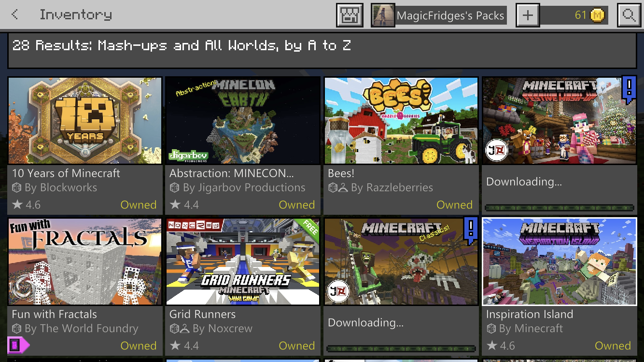Open the Bees! world thumbnail

pos(401,121)
